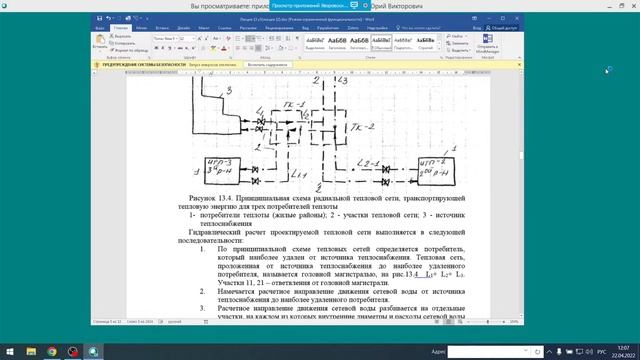Toggle strikethrough formatting
Viewport: 640px width, 360px height.
[x=180, y=48]
